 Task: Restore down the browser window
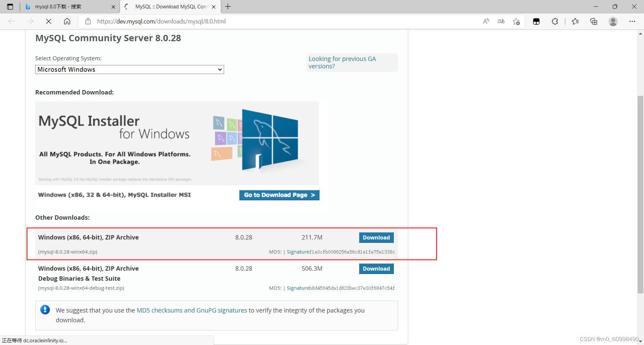(x=615, y=7)
